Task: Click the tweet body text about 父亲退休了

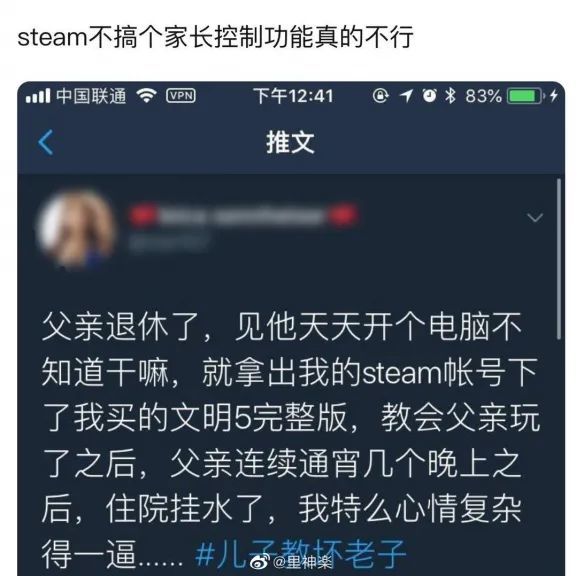Action: [291, 440]
